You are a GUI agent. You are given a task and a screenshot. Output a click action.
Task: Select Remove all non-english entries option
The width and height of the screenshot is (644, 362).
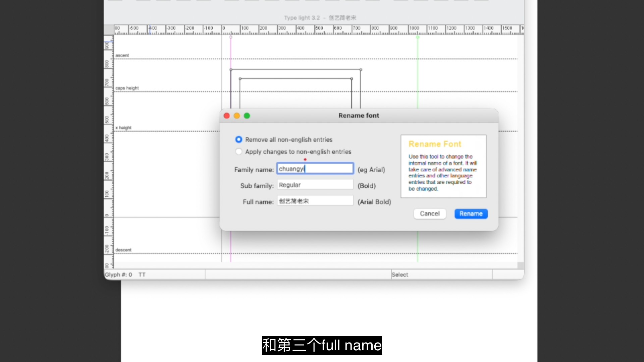point(238,139)
